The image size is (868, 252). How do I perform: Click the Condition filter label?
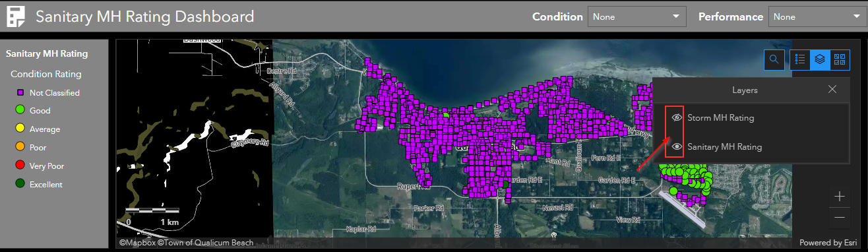click(557, 17)
